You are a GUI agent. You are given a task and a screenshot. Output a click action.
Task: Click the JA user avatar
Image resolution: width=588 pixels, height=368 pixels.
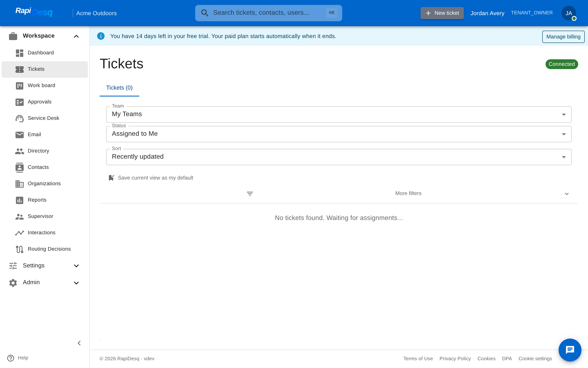(x=569, y=13)
